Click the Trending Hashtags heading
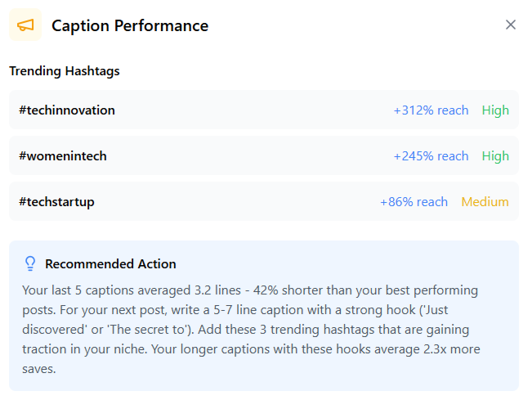The width and height of the screenshot is (532, 400). pos(65,71)
